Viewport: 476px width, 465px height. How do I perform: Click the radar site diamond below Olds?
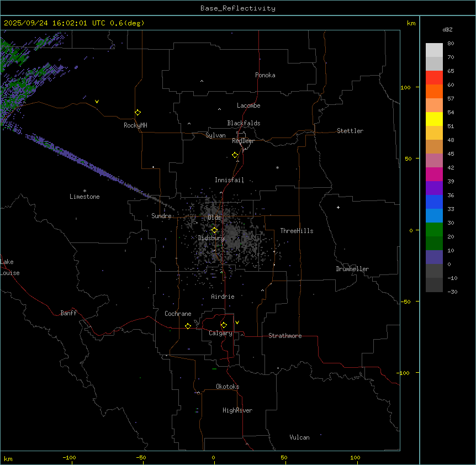click(x=215, y=230)
